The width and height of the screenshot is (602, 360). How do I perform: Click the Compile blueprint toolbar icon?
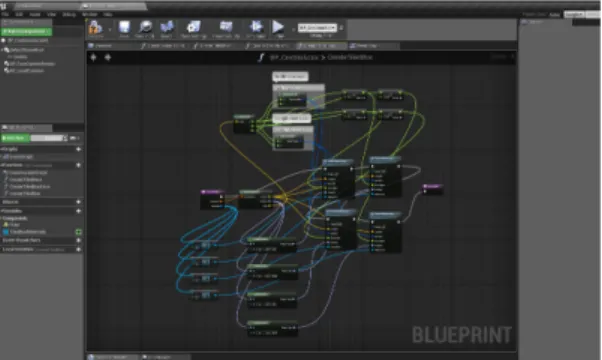[95, 28]
